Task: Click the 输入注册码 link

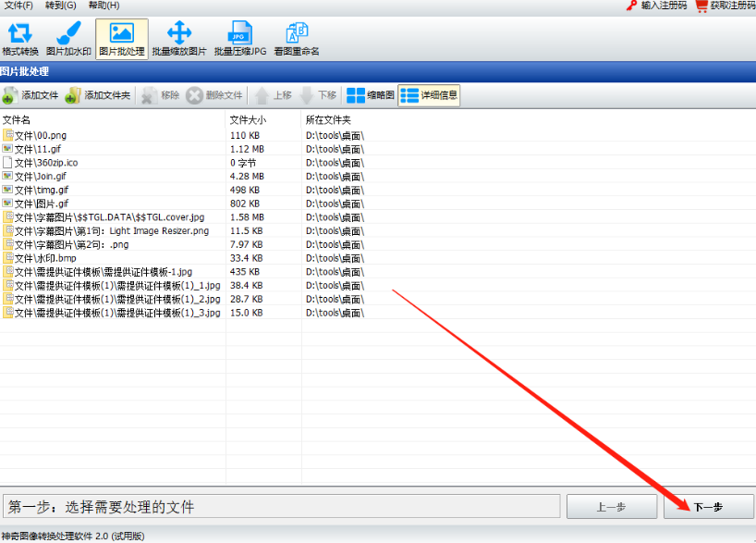Action: 657,6
